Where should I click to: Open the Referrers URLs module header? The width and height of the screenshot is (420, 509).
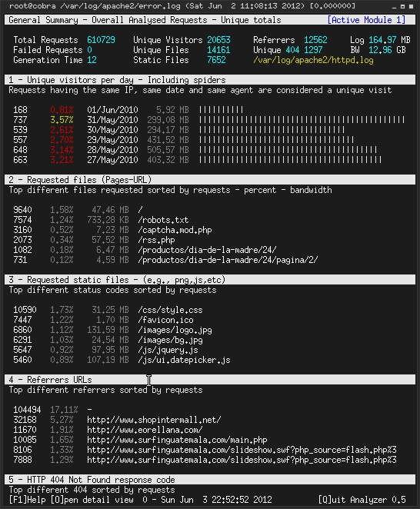pos(210,380)
